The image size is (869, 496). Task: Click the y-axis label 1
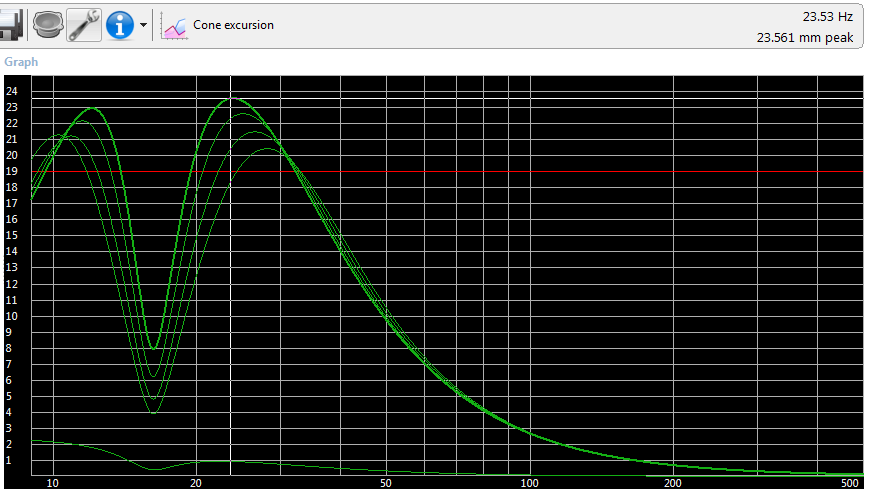(x=9, y=461)
